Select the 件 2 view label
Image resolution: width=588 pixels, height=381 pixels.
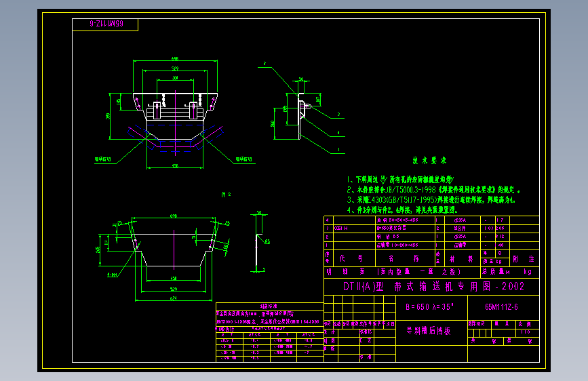226,195
